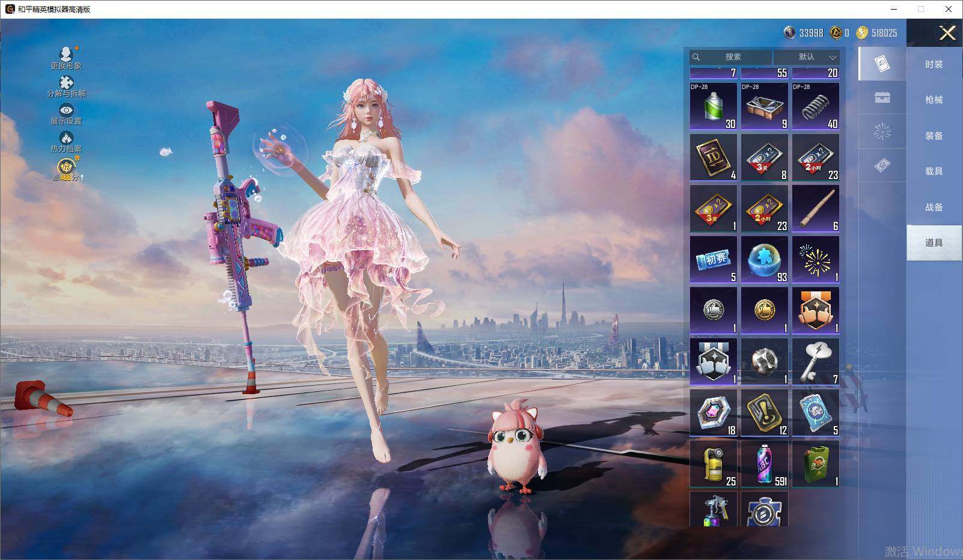The image size is (963, 560).
Task: Select the blue x2 card marked 3天
Action: click(765, 157)
